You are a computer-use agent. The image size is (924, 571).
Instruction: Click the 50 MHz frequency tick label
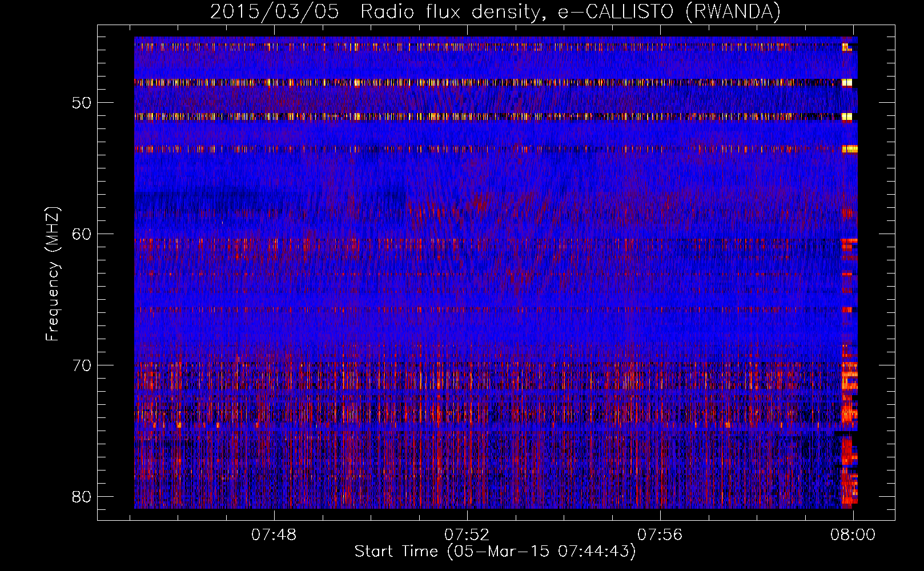pyautogui.click(x=82, y=103)
